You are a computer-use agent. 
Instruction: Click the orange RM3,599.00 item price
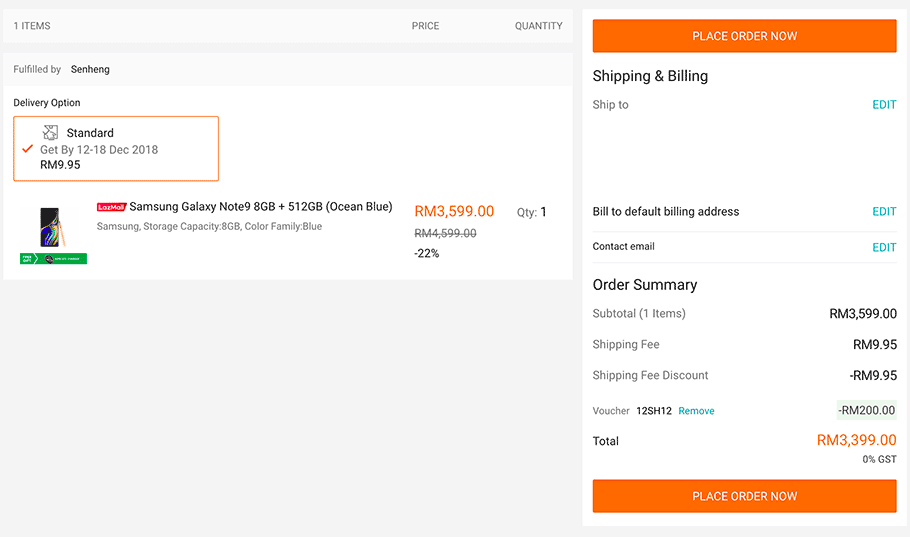pyautogui.click(x=454, y=211)
